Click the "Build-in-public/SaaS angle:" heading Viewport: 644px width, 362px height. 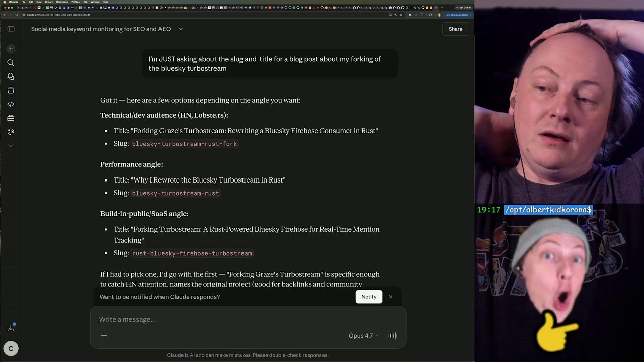point(144,214)
